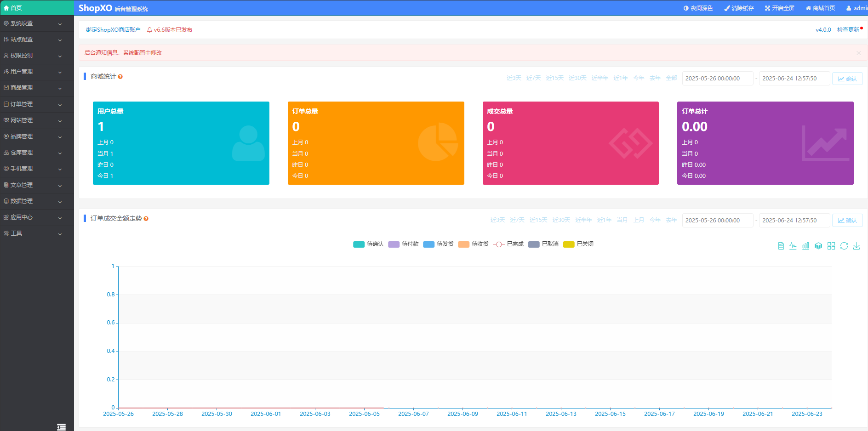Click the help icon beside 订单成交金额走势
This screenshot has height=431, width=868.
coord(146,219)
